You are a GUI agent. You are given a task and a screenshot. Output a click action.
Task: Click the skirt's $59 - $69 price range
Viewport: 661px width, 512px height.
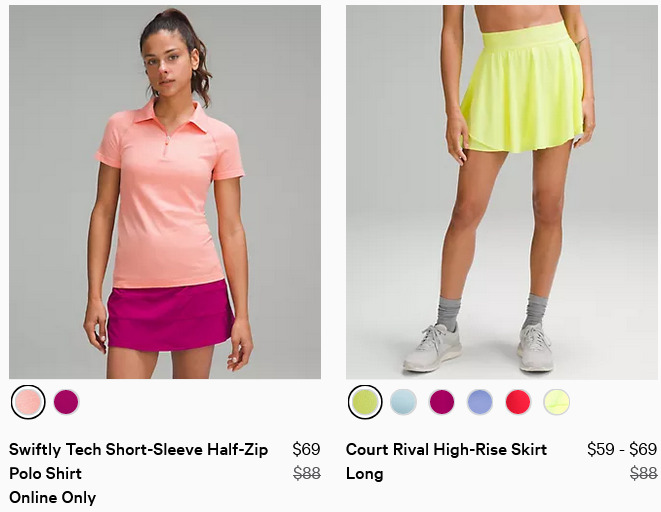(x=622, y=449)
